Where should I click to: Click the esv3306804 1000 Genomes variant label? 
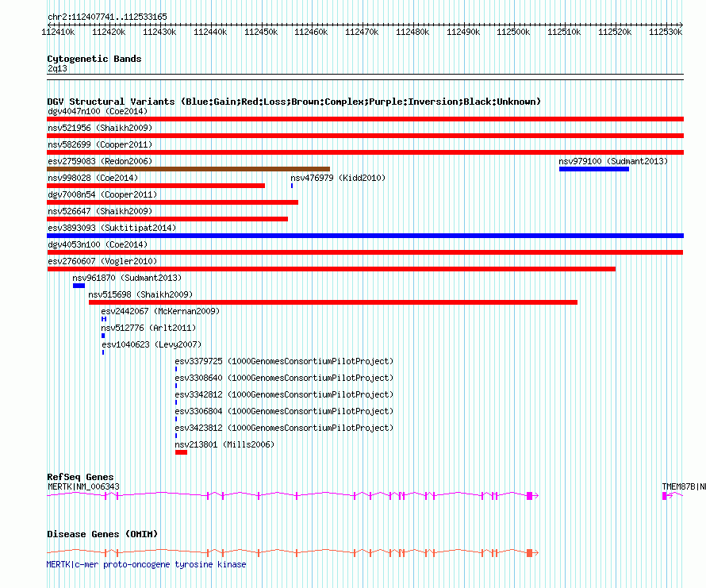tap(284, 411)
